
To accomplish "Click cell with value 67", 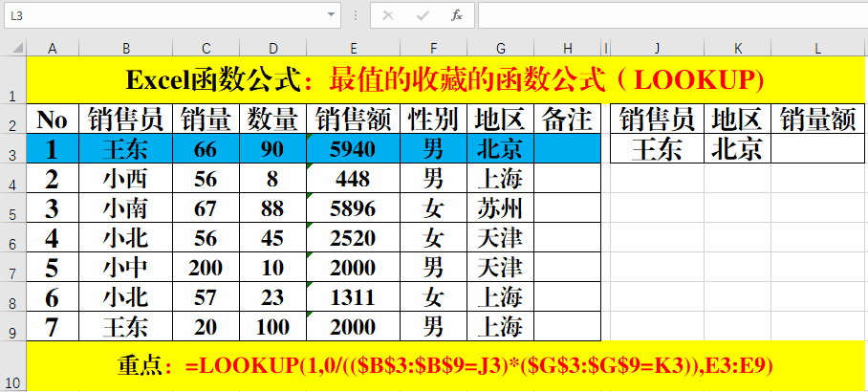I will 206,207.
